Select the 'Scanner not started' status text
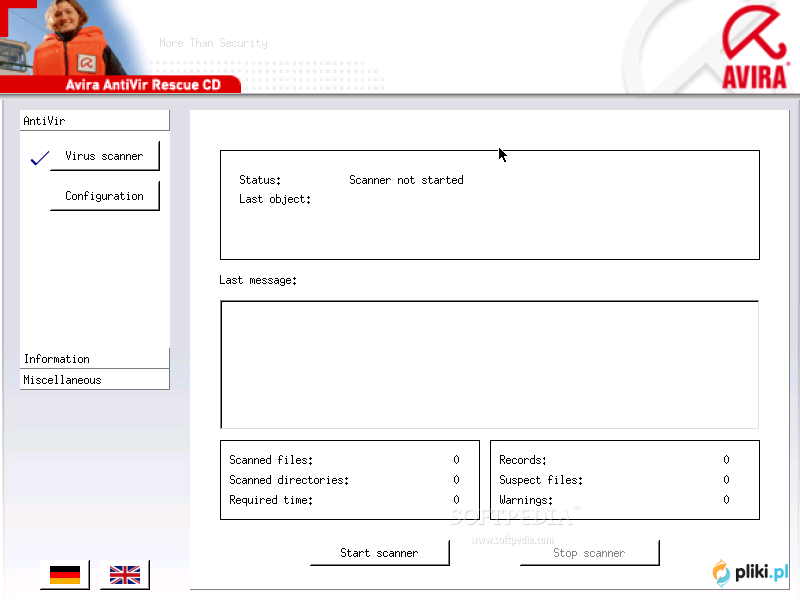800x600 pixels. (406, 180)
